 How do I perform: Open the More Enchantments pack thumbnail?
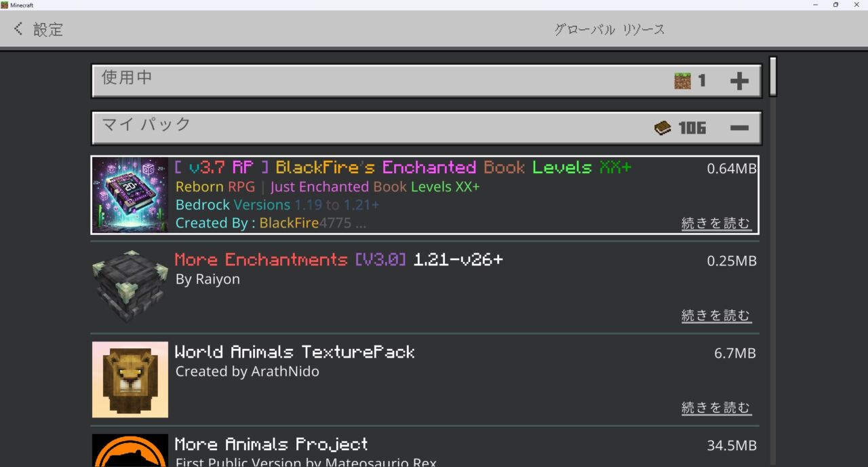pos(130,287)
